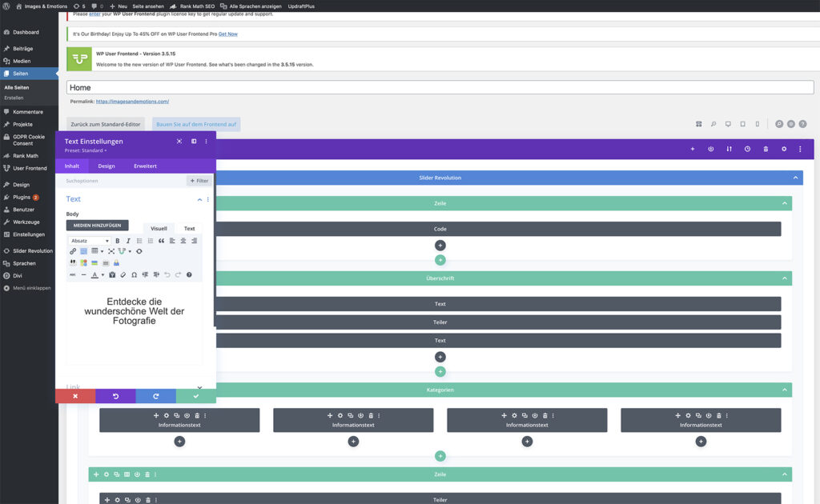Insert a link with the chain icon
Viewport: 820px width, 504px height.
click(x=73, y=251)
